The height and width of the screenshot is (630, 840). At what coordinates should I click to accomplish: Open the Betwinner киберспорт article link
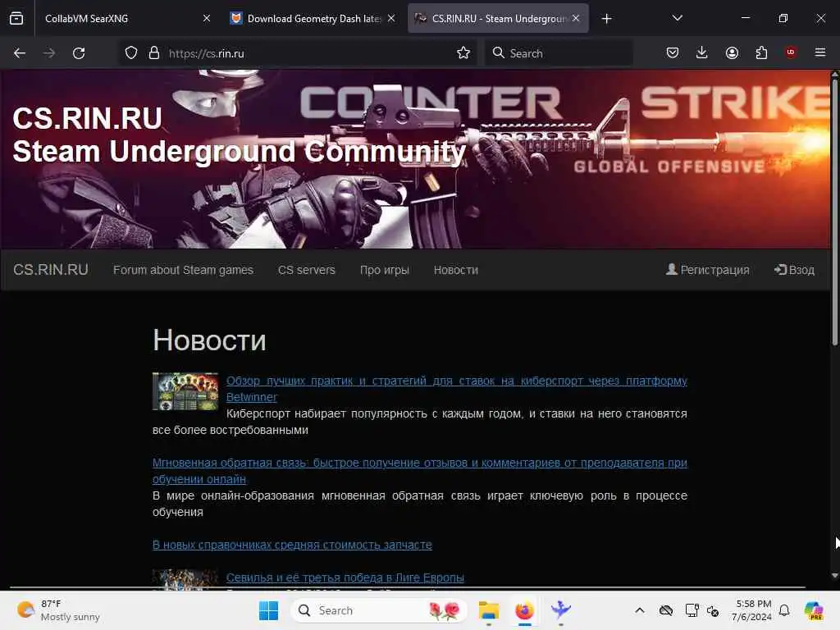(x=456, y=389)
